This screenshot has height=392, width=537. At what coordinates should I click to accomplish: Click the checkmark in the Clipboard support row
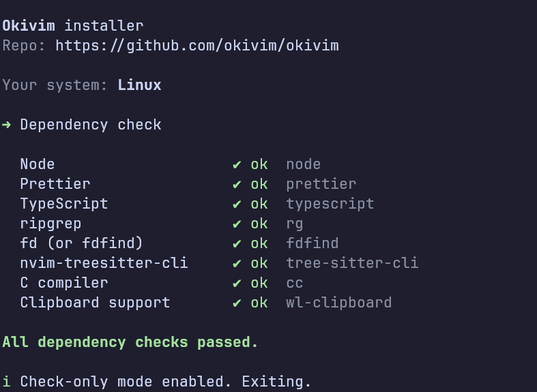[x=237, y=303]
